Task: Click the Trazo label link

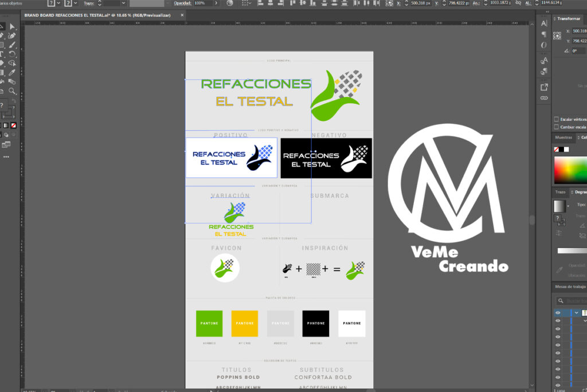Action: [x=89, y=3]
